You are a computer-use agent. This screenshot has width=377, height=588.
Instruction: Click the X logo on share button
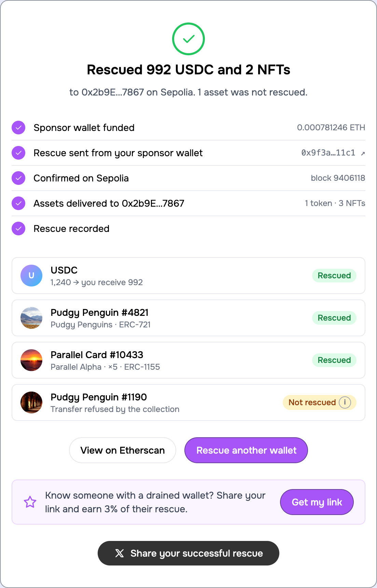point(120,553)
